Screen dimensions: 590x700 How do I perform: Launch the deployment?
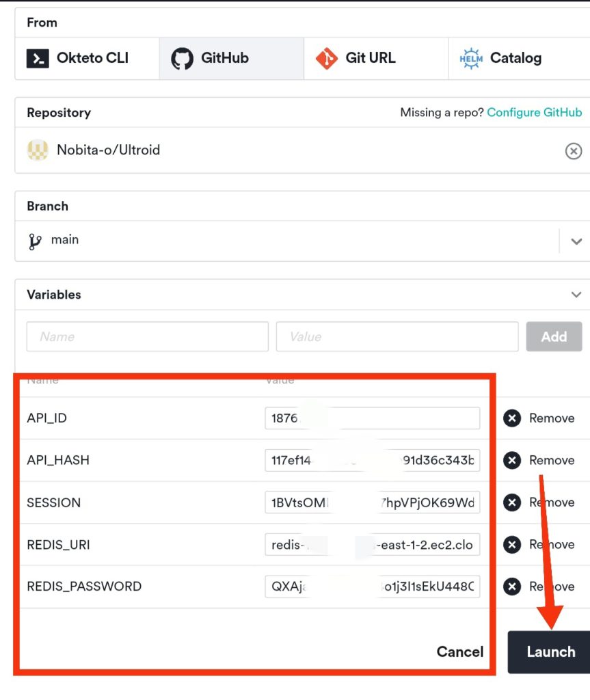coord(550,652)
